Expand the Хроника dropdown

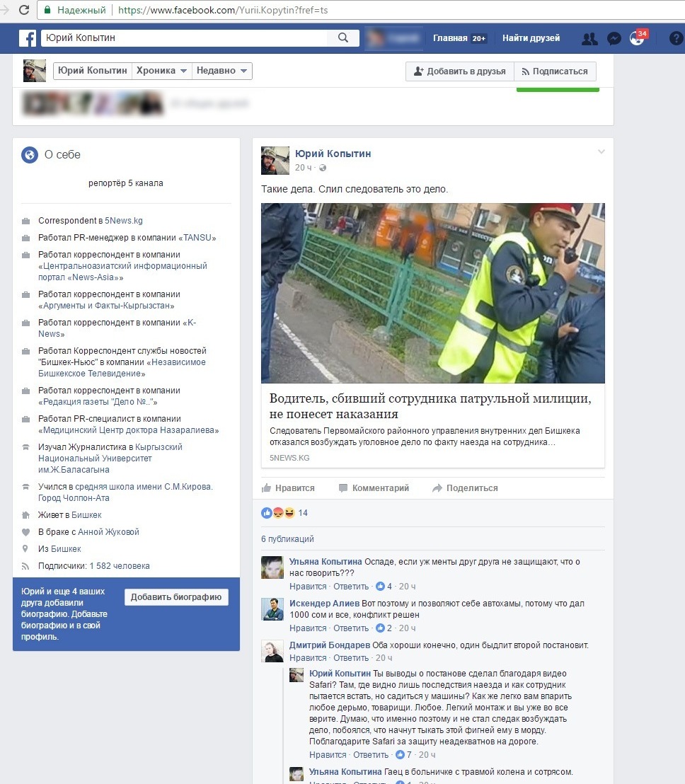162,71
